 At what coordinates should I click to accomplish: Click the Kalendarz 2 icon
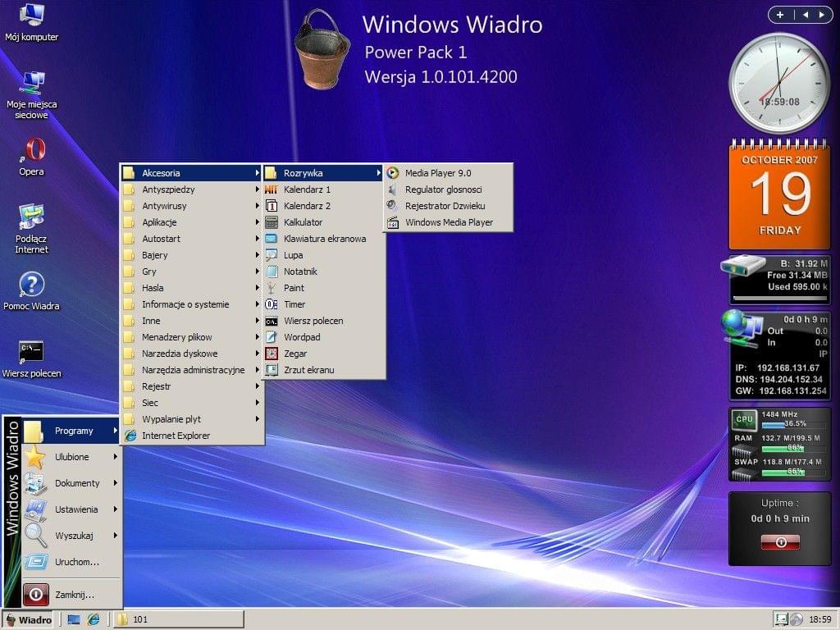[272, 206]
